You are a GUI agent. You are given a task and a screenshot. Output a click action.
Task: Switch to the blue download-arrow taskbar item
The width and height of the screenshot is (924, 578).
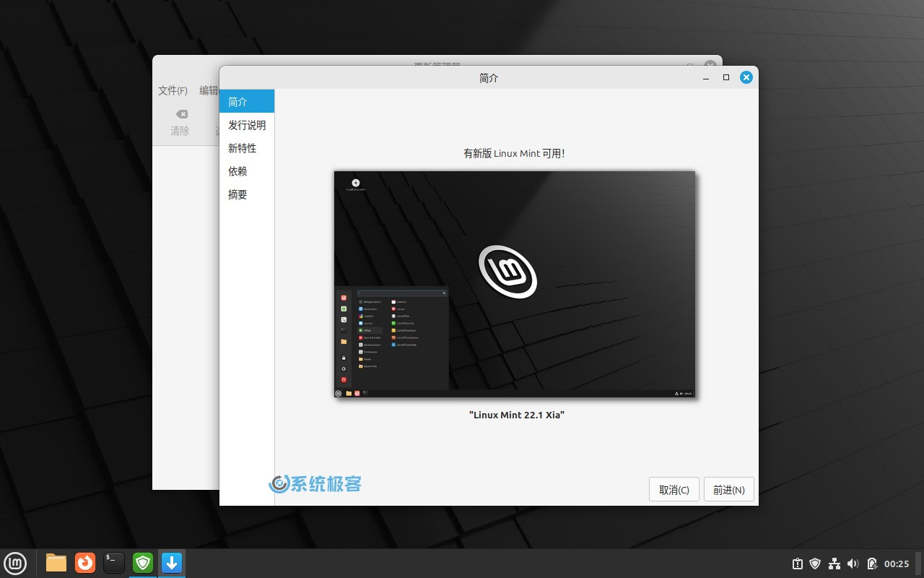(x=172, y=563)
